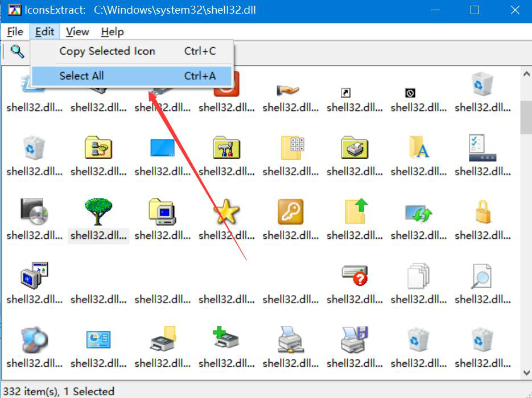Image resolution: width=532 pixels, height=398 pixels.
Task: Select the printer with floppy disk icon
Action: [354, 339]
